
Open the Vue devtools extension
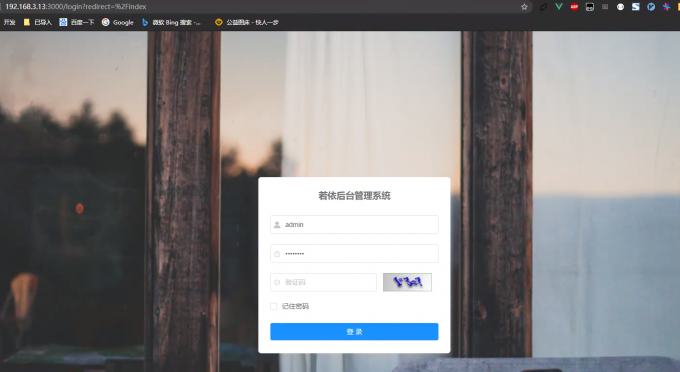point(559,7)
